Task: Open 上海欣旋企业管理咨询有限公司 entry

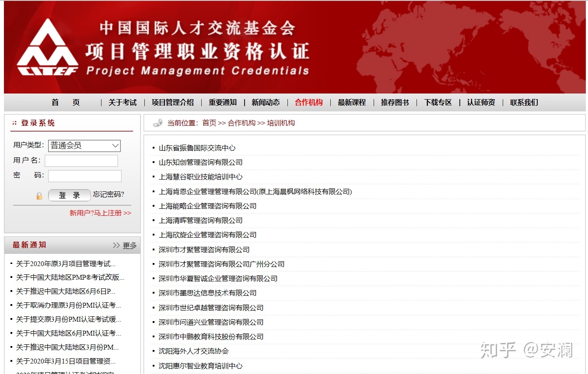Action: 207,235
